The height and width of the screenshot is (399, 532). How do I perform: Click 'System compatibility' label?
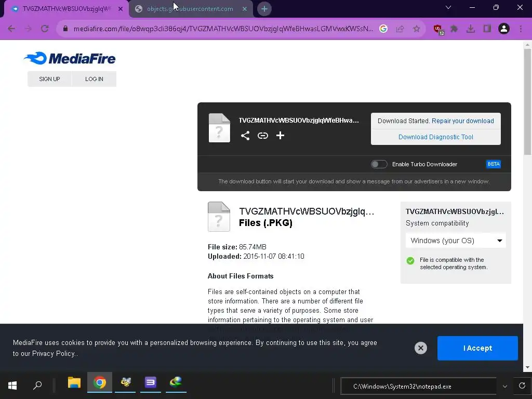pos(437,223)
